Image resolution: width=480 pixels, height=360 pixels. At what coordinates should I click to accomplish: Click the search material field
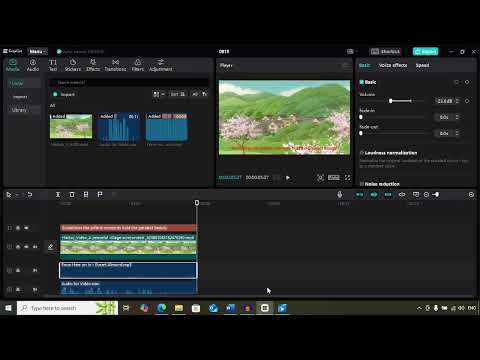(128, 82)
